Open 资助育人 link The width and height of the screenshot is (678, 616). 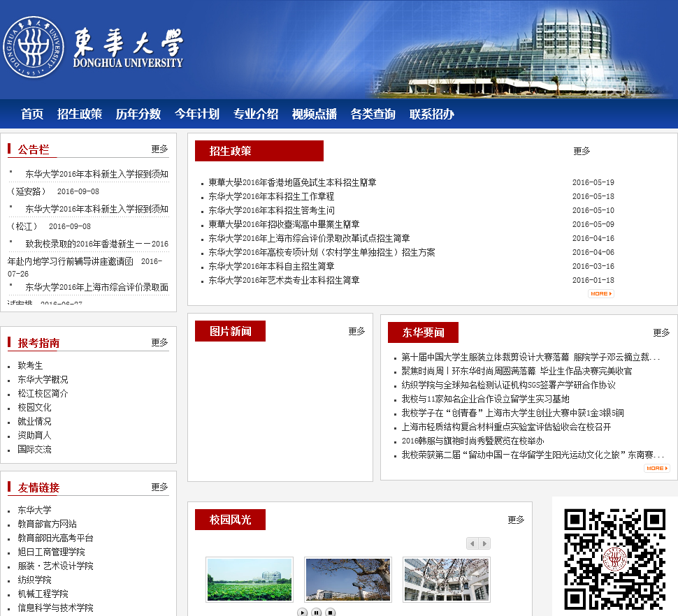[34, 435]
